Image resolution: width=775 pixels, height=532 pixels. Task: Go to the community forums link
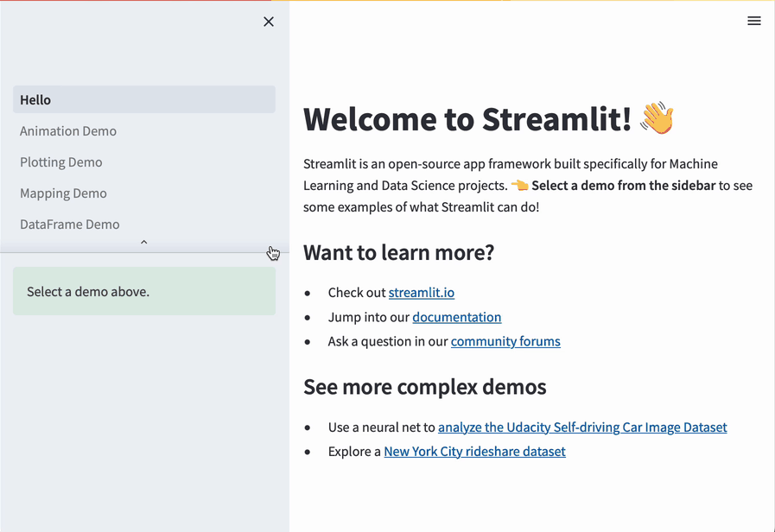pyautogui.click(x=505, y=341)
